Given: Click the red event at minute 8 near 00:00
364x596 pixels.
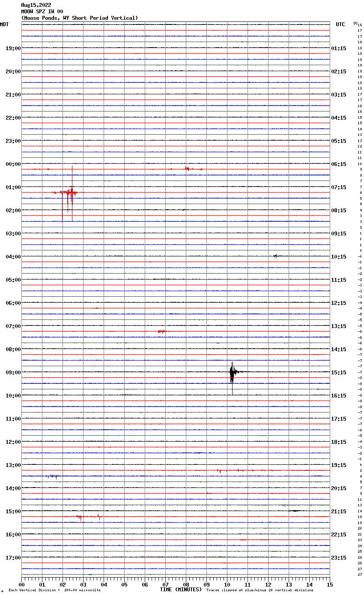Looking at the screenshot, I should pyautogui.click(x=187, y=169).
